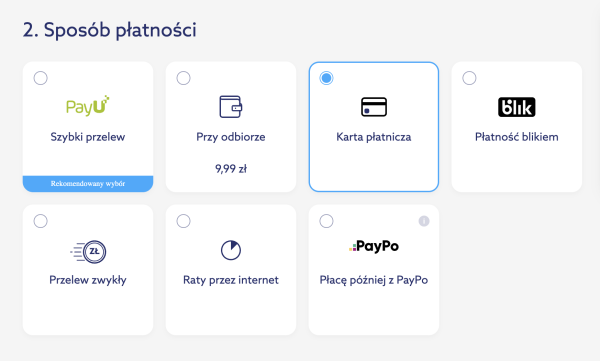Click the installments pie clock icon
The height and width of the screenshot is (361, 600).
[x=231, y=250]
